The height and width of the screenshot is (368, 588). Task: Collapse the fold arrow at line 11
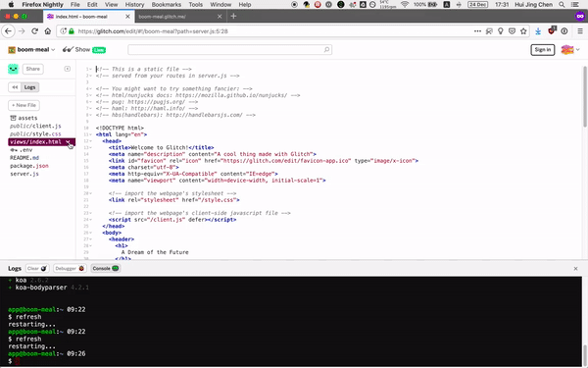tap(91, 134)
